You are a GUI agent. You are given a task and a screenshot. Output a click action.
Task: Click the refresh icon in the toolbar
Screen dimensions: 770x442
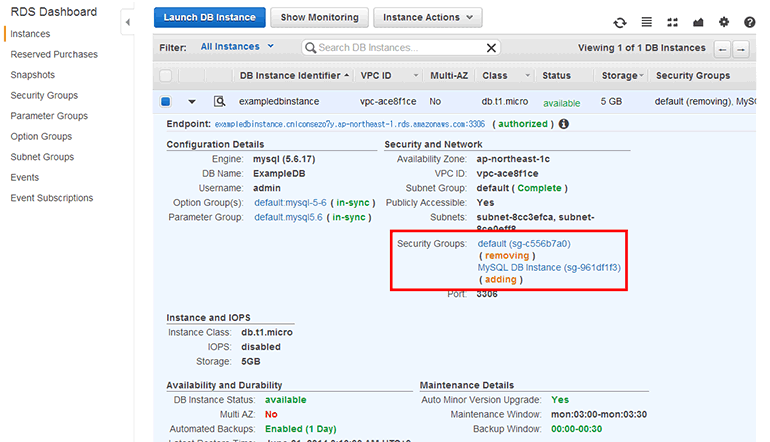point(620,22)
